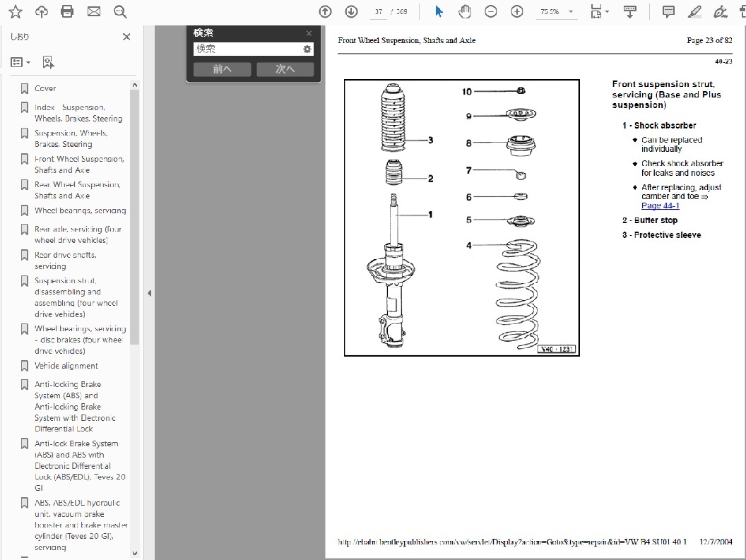746x560 pixels.
Task: Click the next result button 次へ
Action: (x=285, y=69)
